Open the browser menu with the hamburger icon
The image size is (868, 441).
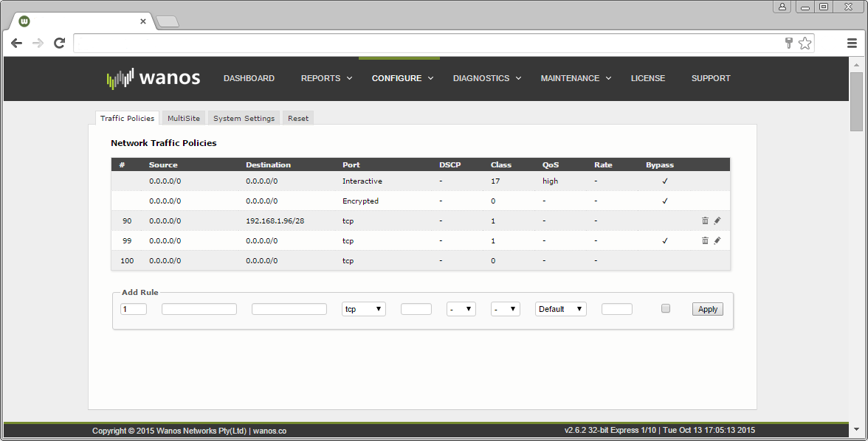pyautogui.click(x=852, y=43)
